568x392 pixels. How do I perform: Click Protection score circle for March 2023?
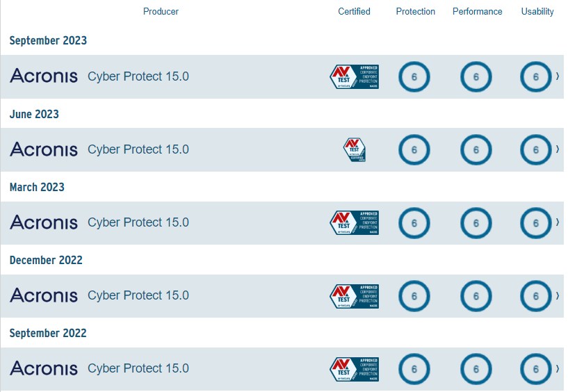click(x=414, y=223)
